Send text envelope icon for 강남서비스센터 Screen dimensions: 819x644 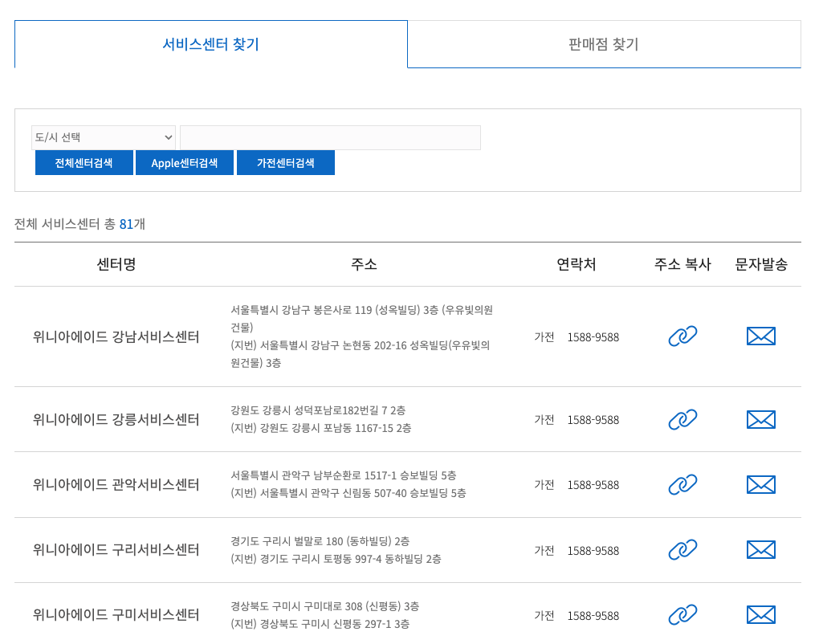tap(761, 336)
